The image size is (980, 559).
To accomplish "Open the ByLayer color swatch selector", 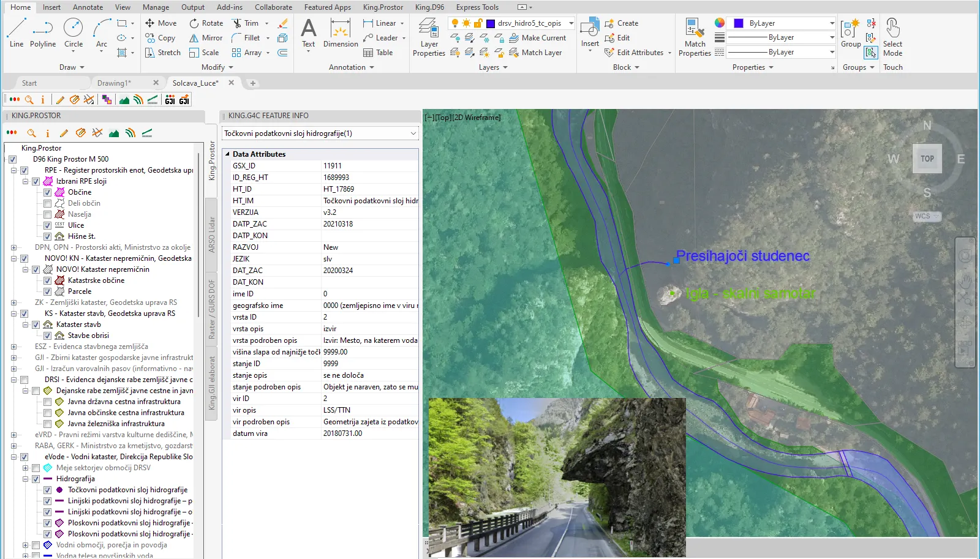I will 782,23.
